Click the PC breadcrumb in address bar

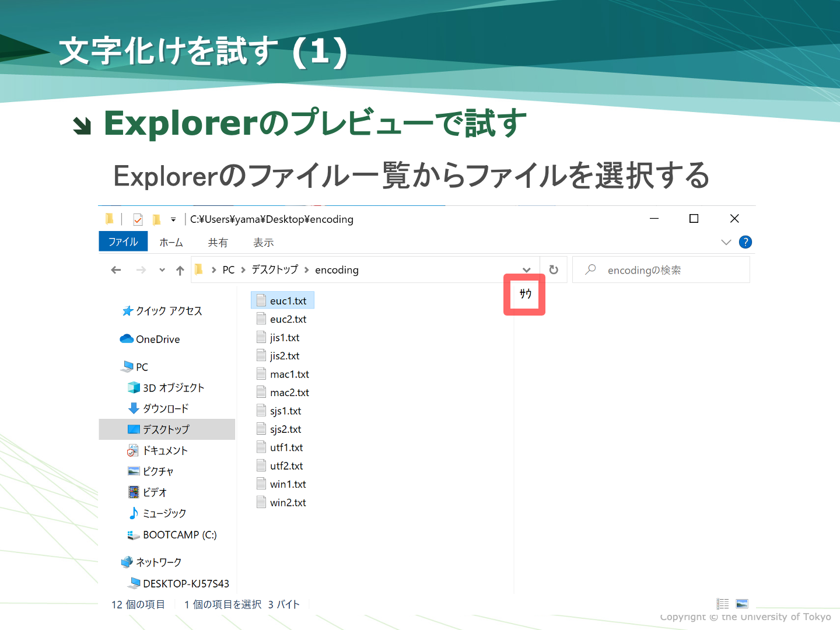tap(229, 269)
